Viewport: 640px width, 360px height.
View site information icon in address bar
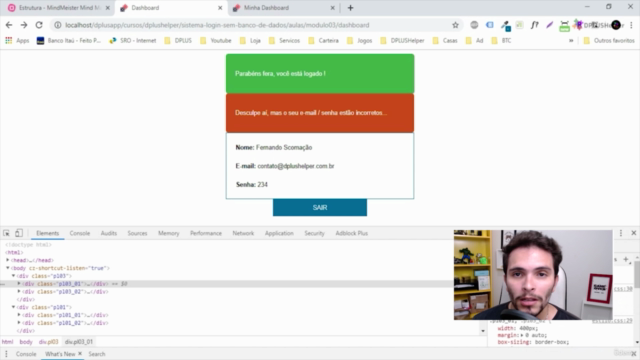click(58, 25)
